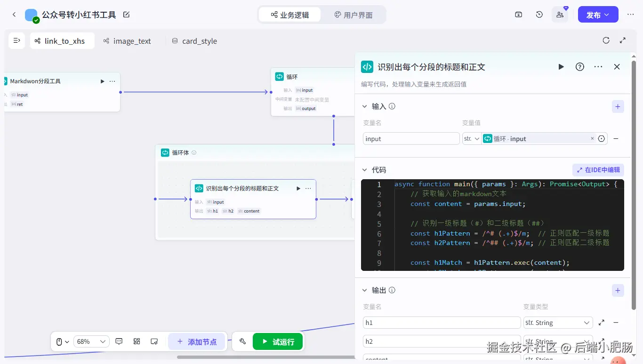This screenshot has height=364, width=643.
Task: Click project avatar icon in header
Action: pyautogui.click(x=32, y=15)
